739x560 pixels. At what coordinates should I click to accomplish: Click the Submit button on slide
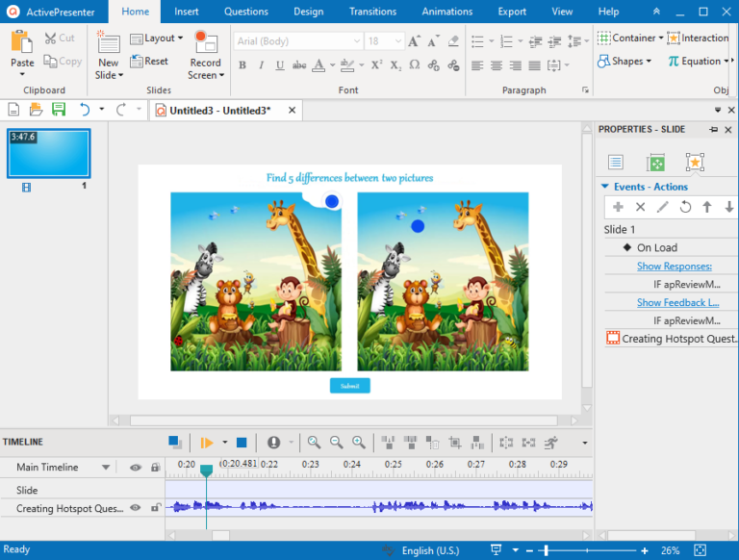click(x=349, y=386)
